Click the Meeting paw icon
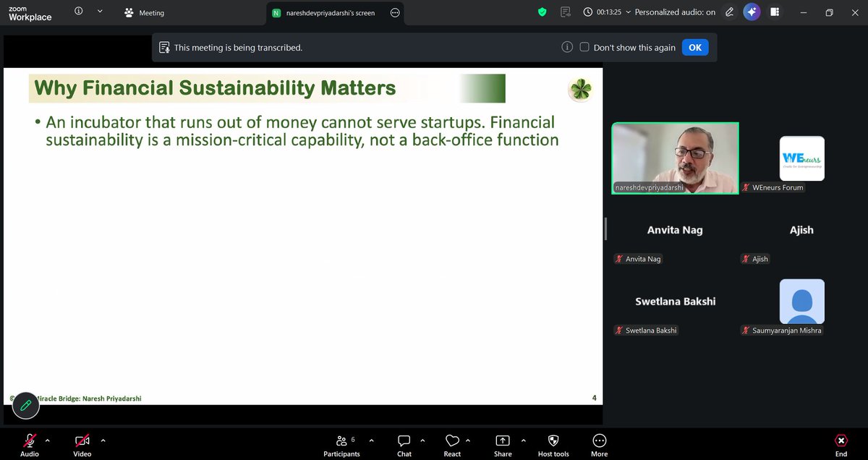The height and width of the screenshot is (460, 868). 129,12
